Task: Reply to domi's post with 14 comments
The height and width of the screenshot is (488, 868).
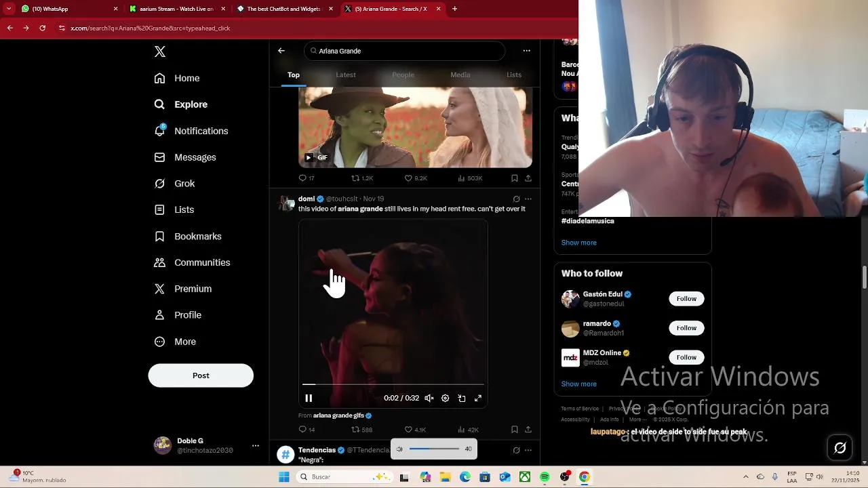Action: 307,430
